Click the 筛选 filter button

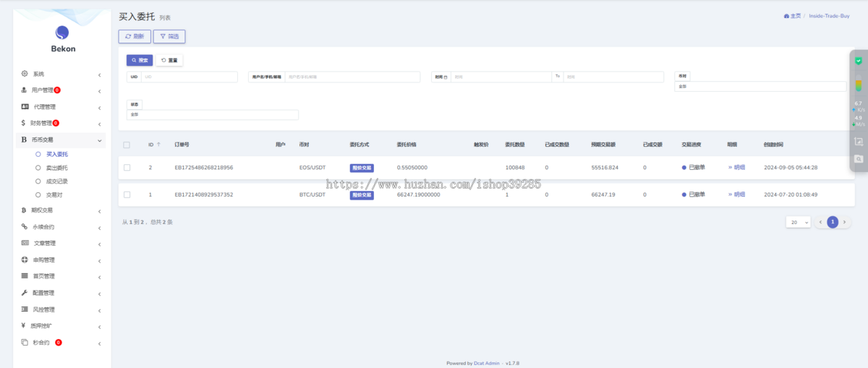(x=169, y=36)
